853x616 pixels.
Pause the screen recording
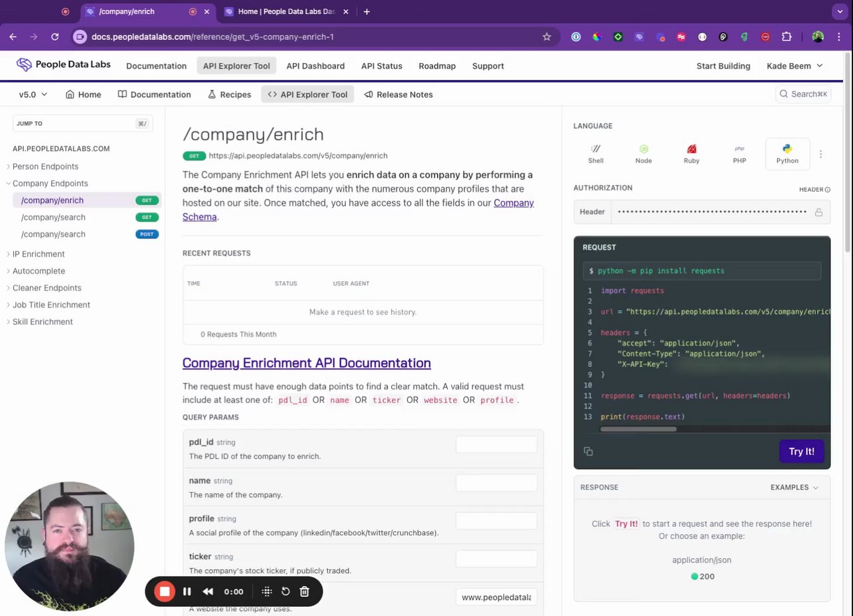click(187, 591)
